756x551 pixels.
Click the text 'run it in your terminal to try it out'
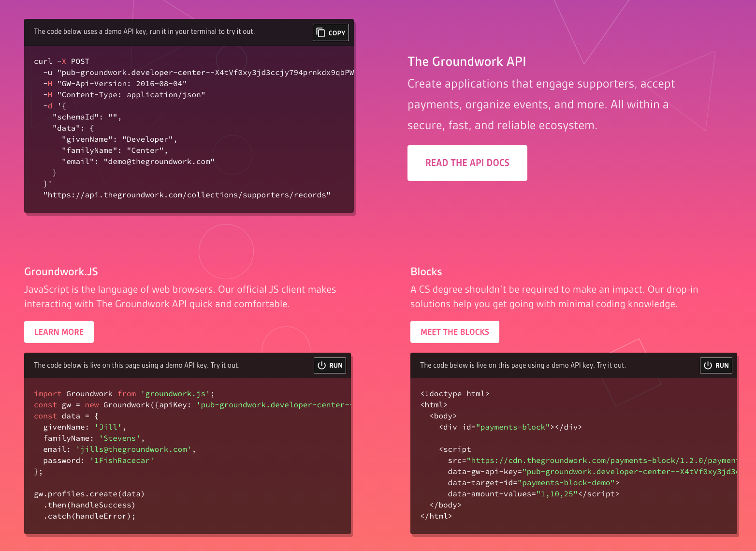[201, 31]
